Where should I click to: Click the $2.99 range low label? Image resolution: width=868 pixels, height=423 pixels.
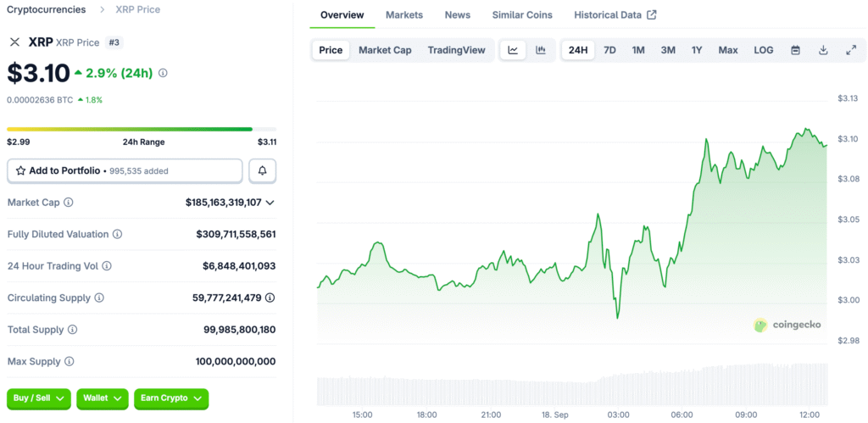(x=19, y=142)
